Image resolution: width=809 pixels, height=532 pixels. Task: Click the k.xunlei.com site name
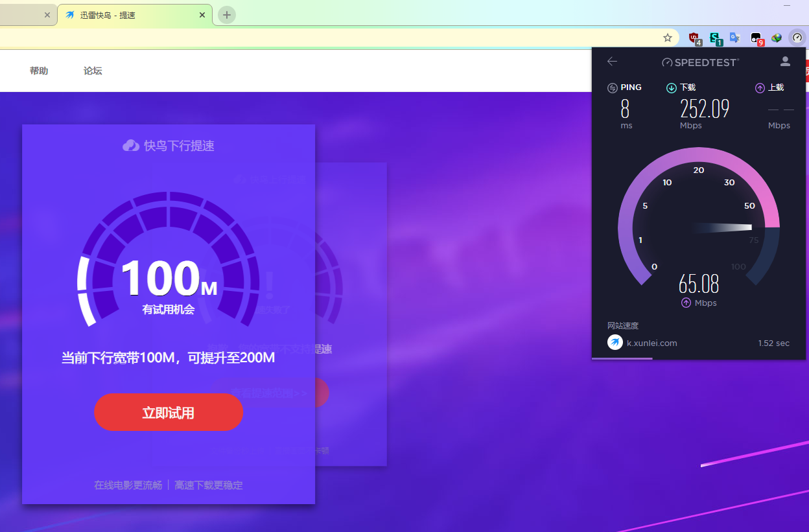651,343
